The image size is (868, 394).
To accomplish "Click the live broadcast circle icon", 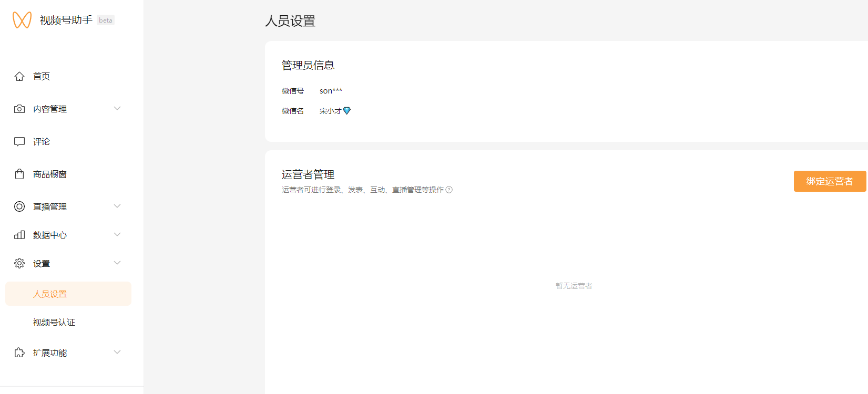I will [19, 206].
